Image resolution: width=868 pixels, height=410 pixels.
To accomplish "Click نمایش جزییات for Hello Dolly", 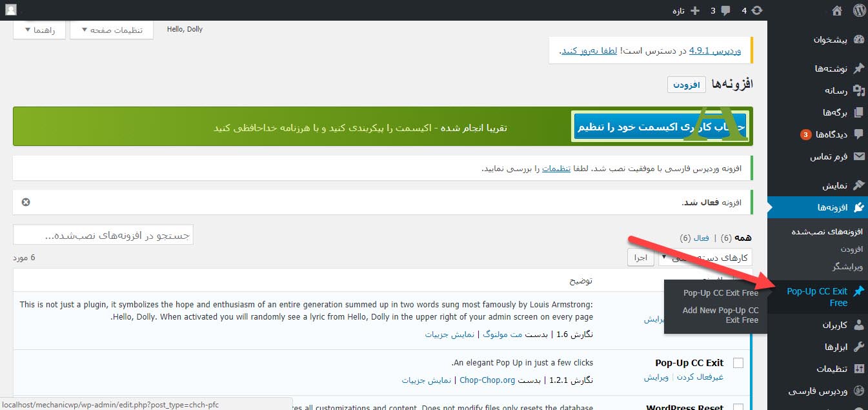I will point(449,334).
